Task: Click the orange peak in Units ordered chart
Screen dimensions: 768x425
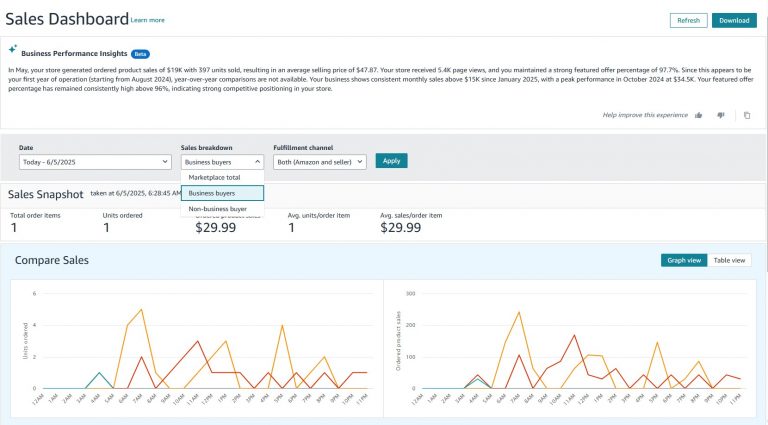Action: click(142, 309)
